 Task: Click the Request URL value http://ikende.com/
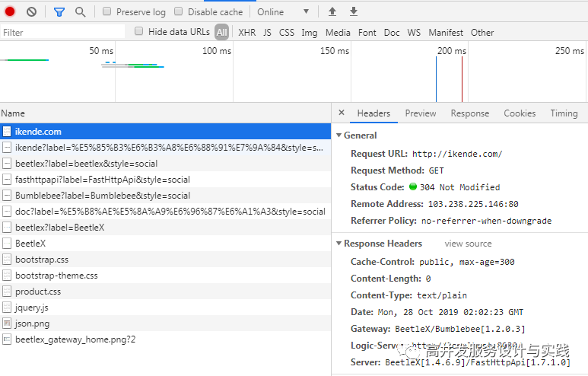click(x=457, y=154)
